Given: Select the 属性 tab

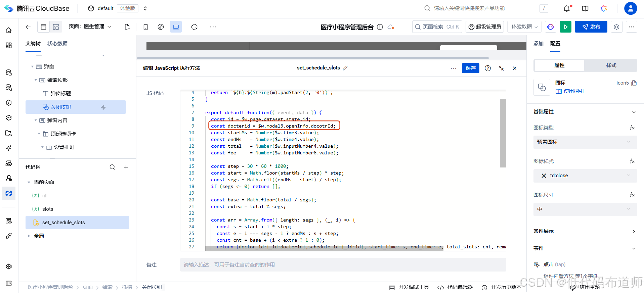Looking at the screenshot, I should point(559,65).
